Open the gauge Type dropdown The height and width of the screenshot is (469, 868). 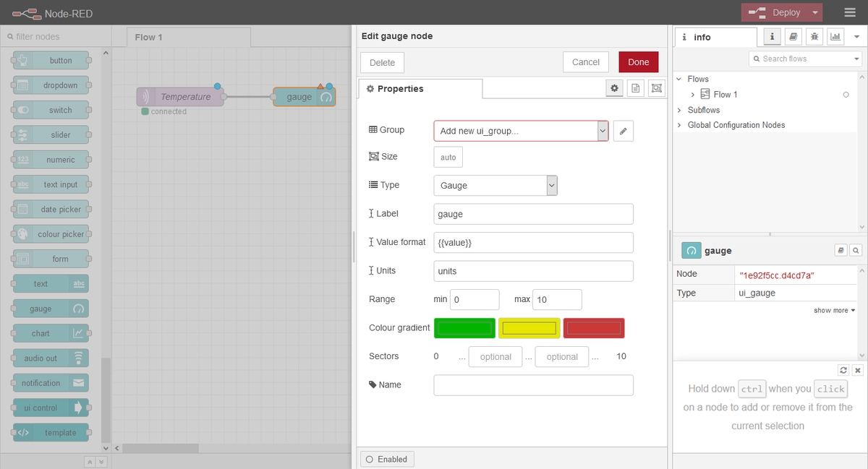click(495, 185)
